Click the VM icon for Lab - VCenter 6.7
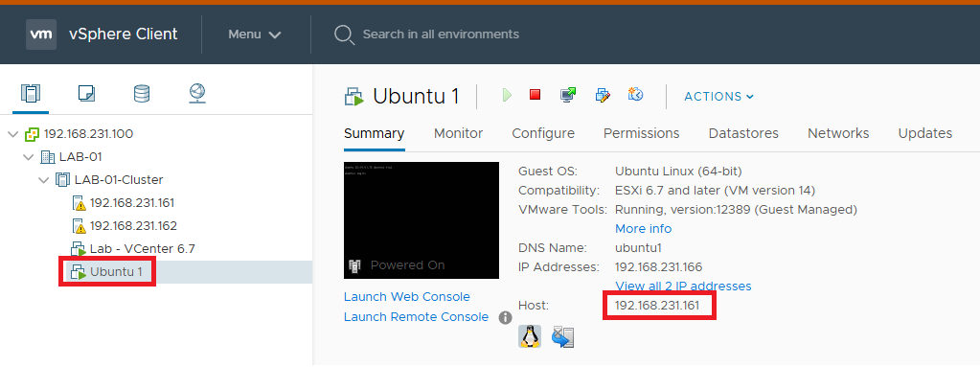Image resolution: width=980 pixels, height=367 pixels. 79,249
